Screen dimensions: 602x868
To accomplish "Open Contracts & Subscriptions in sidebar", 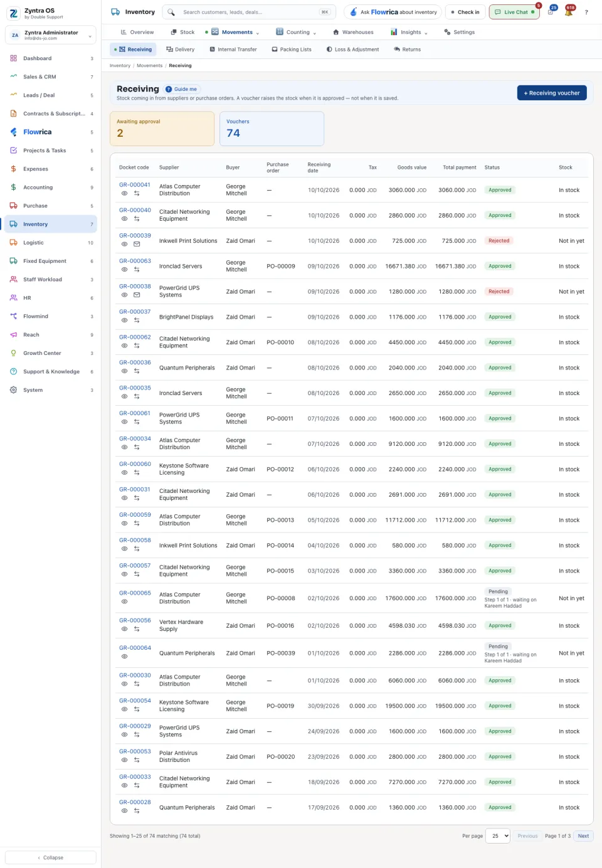I will [51, 114].
